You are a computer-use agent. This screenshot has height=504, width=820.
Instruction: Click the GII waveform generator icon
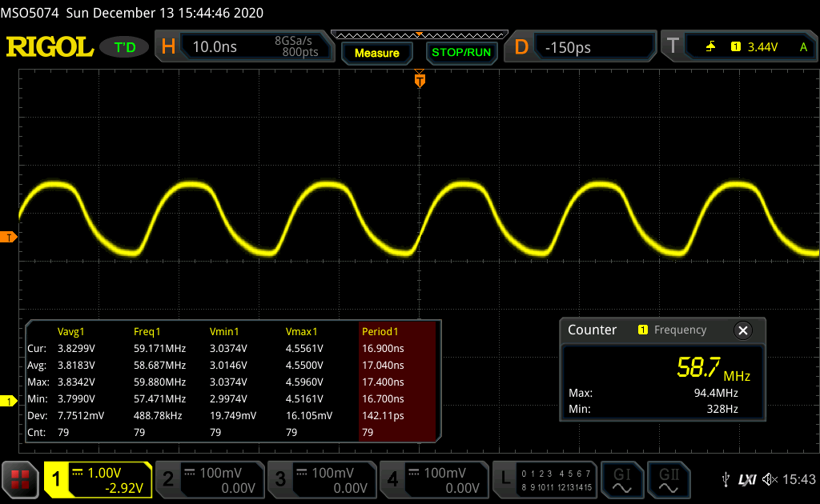[x=669, y=479]
